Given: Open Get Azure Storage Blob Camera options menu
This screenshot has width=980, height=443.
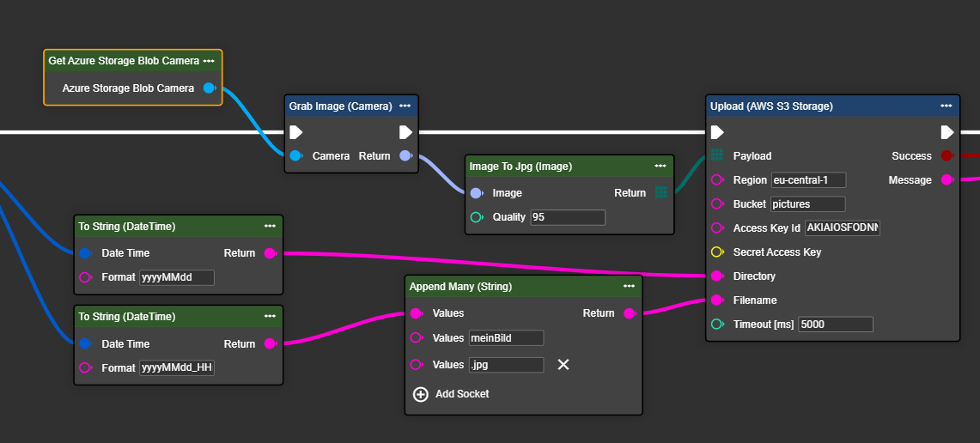Looking at the screenshot, I should click(x=209, y=61).
